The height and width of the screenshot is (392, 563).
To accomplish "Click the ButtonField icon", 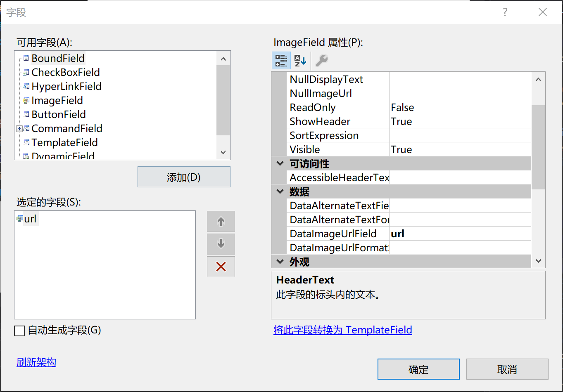I will pos(26,114).
